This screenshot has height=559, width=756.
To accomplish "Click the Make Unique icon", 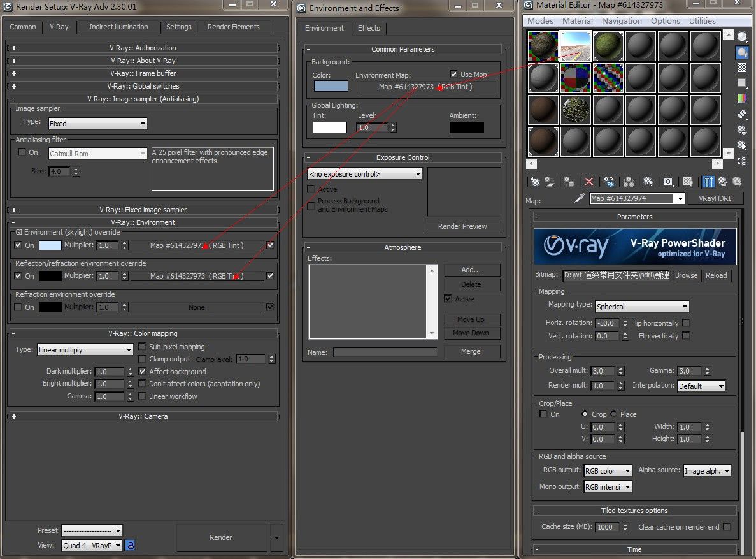I will pyautogui.click(x=629, y=182).
